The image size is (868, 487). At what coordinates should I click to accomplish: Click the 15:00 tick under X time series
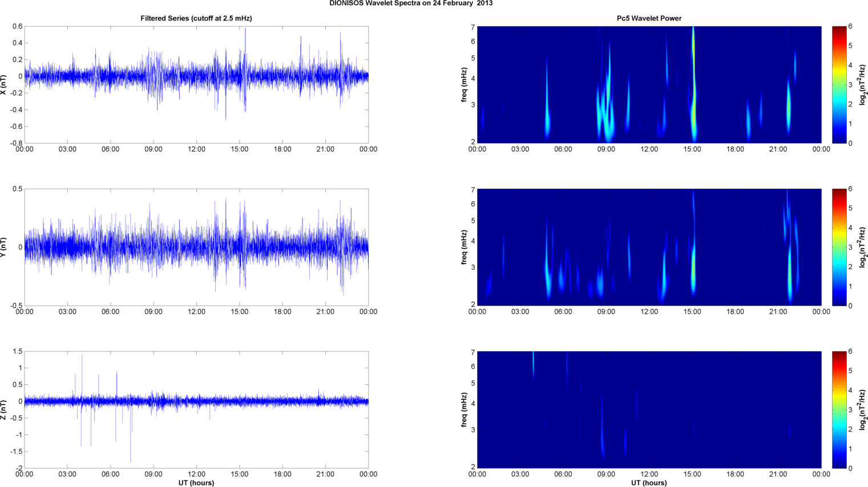tap(240, 149)
